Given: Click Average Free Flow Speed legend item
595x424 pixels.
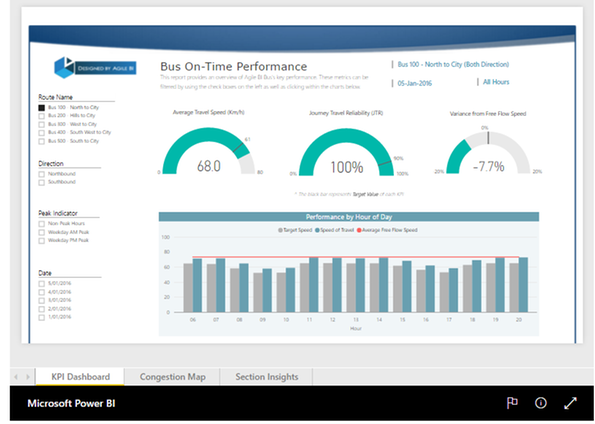Looking at the screenshot, I should (387, 230).
